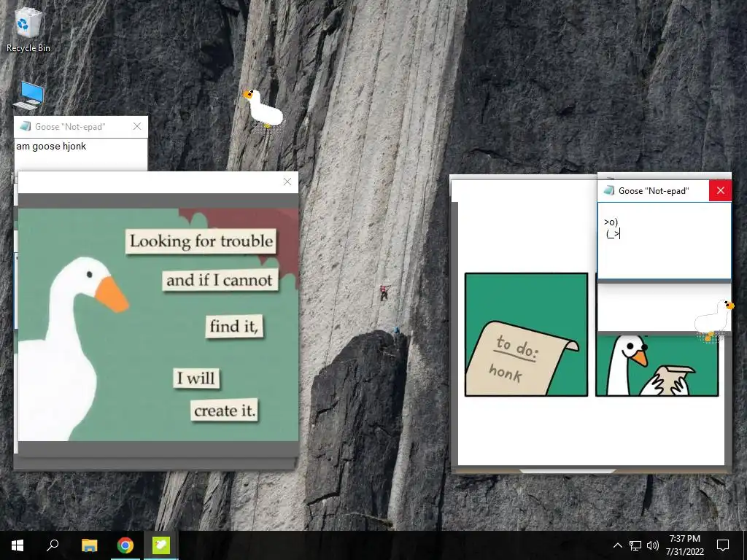Image resolution: width=747 pixels, height=560 pixels.
Task: Open the notification center
Action: 723,545
